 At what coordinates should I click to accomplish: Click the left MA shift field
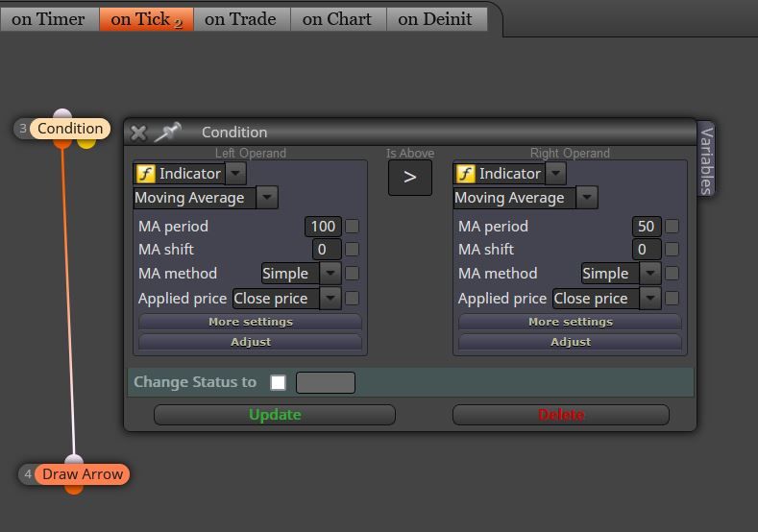327,250
